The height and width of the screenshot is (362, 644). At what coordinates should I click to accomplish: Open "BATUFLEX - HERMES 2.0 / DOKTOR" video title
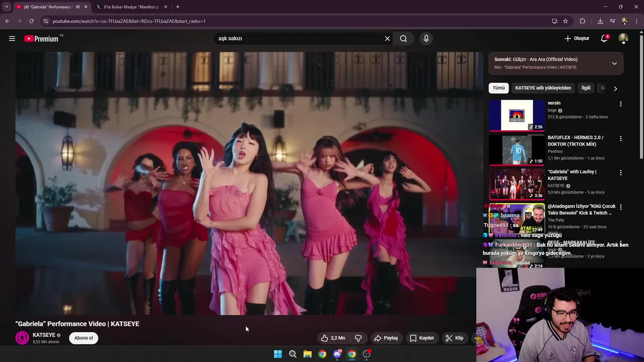pyautogui.click(x=576, y=141)
